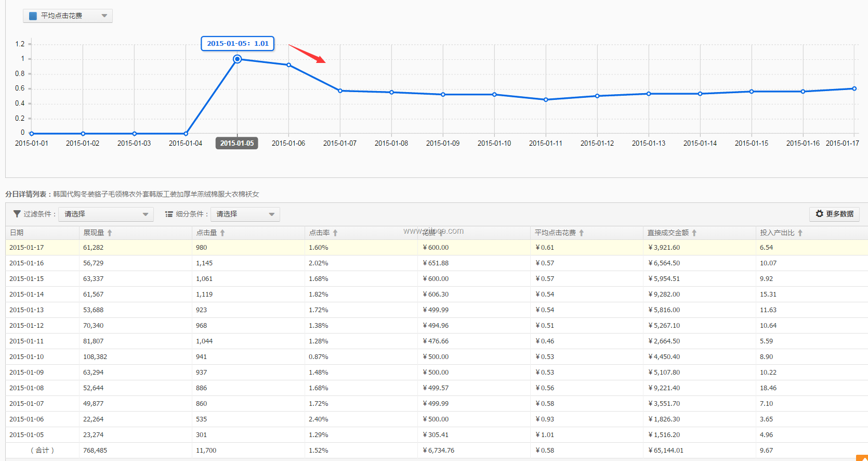This screenshot has width=868, height=461.
Task: Select the 2015-01-07 data point on chart
Action: pos(340,91)
